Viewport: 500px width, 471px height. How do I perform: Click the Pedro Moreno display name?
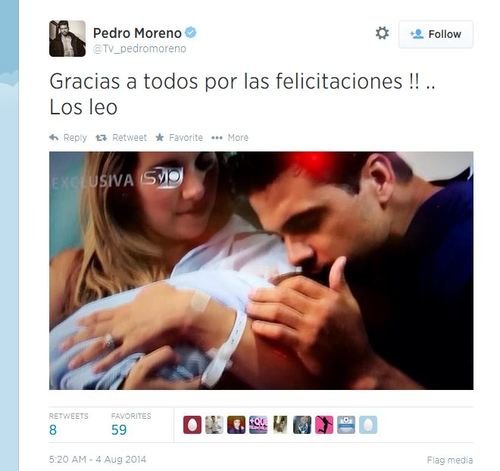(x=137, y=33)
